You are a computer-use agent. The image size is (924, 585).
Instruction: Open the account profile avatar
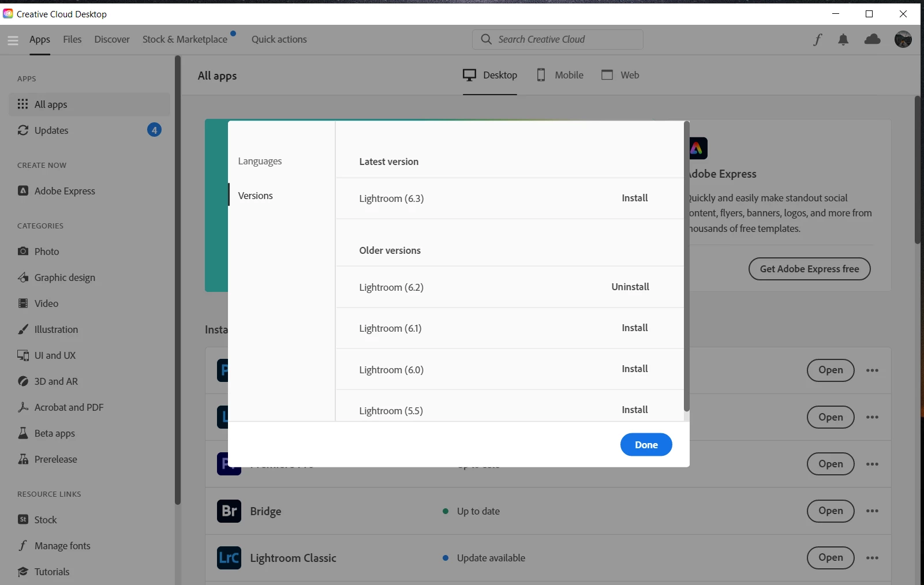coord(903,39)
